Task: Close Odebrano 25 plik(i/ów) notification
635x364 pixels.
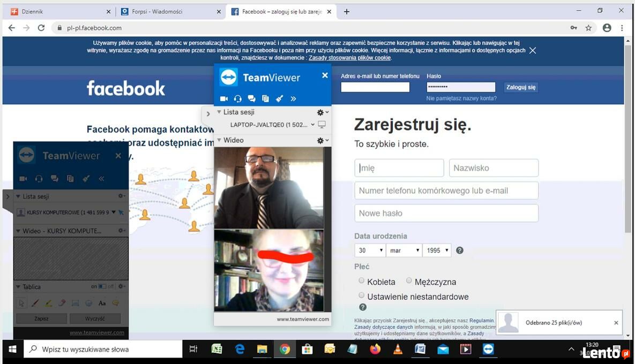Action: (616, 323)
